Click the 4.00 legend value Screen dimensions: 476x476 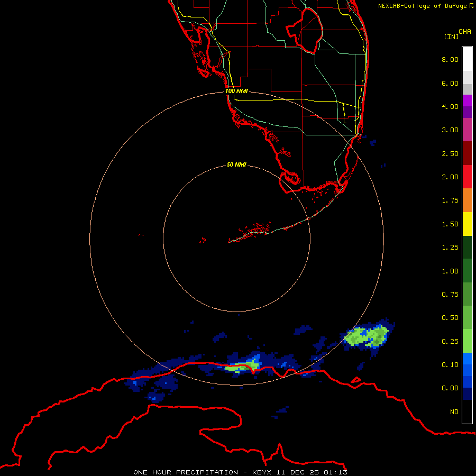450,106
